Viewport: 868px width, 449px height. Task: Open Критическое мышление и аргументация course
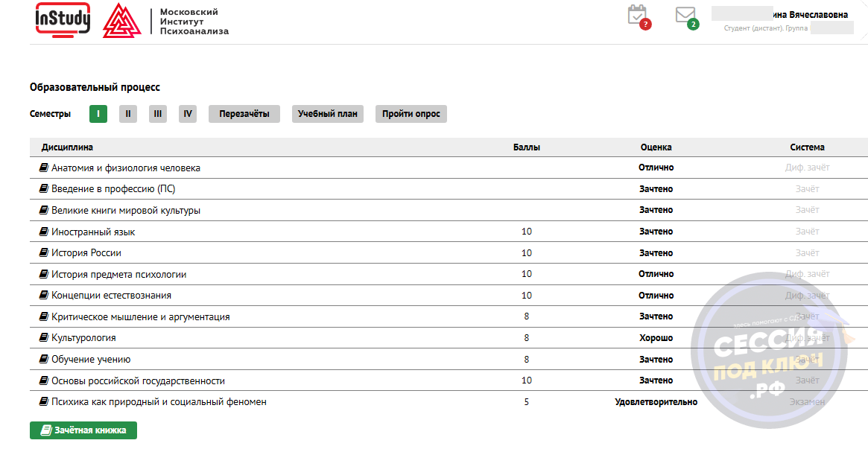pos(140,317)
